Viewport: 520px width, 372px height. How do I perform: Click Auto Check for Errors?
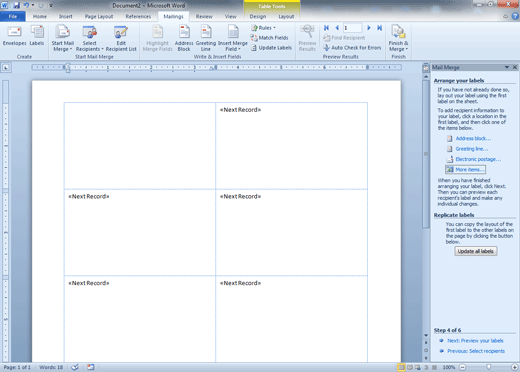pyautogui.click(x=352, y=48)
